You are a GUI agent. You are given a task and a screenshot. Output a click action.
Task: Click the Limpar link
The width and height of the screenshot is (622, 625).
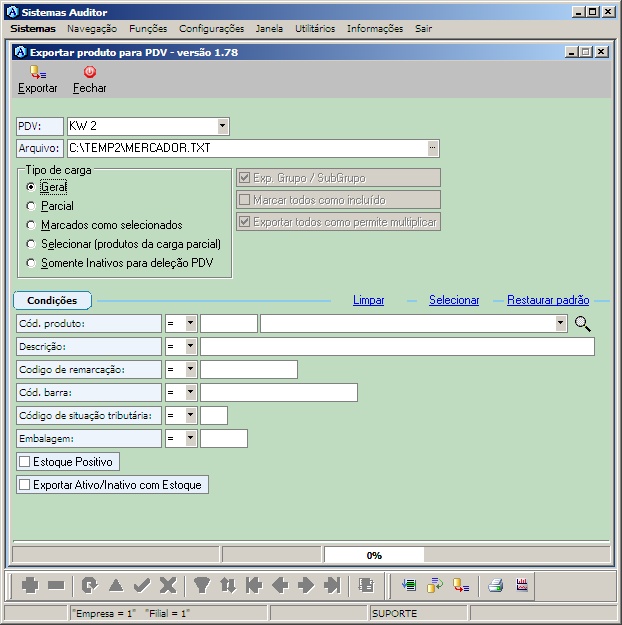[368, 300]
